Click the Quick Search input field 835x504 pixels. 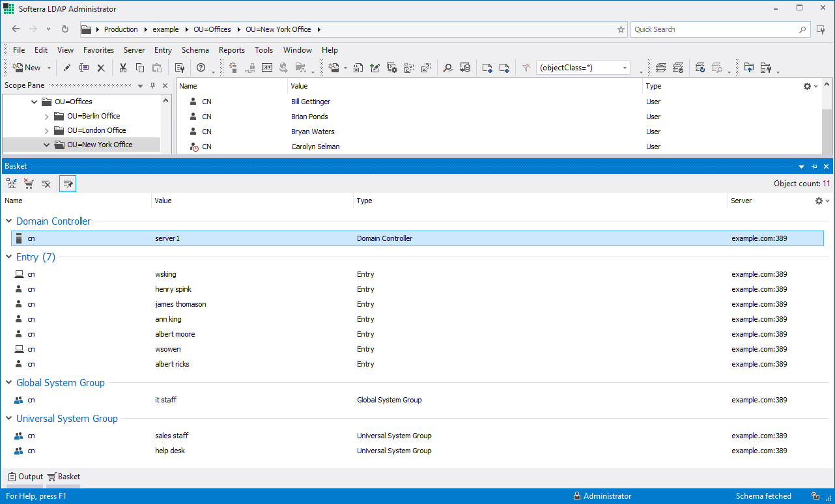pos(714,29)
